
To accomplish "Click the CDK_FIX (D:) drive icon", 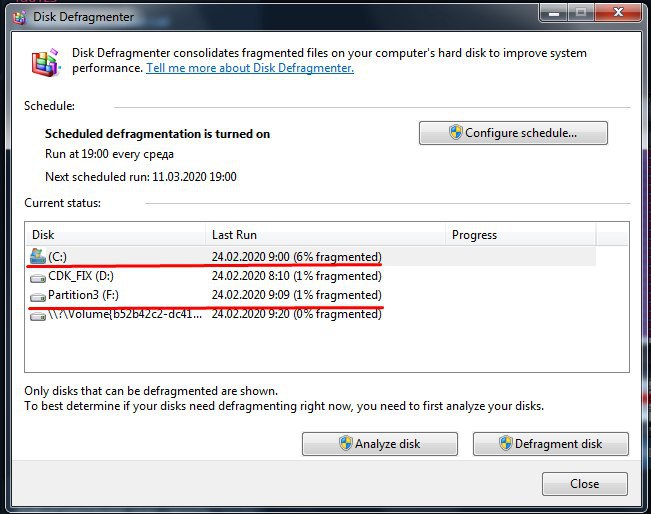I will [x=39, y=277].
